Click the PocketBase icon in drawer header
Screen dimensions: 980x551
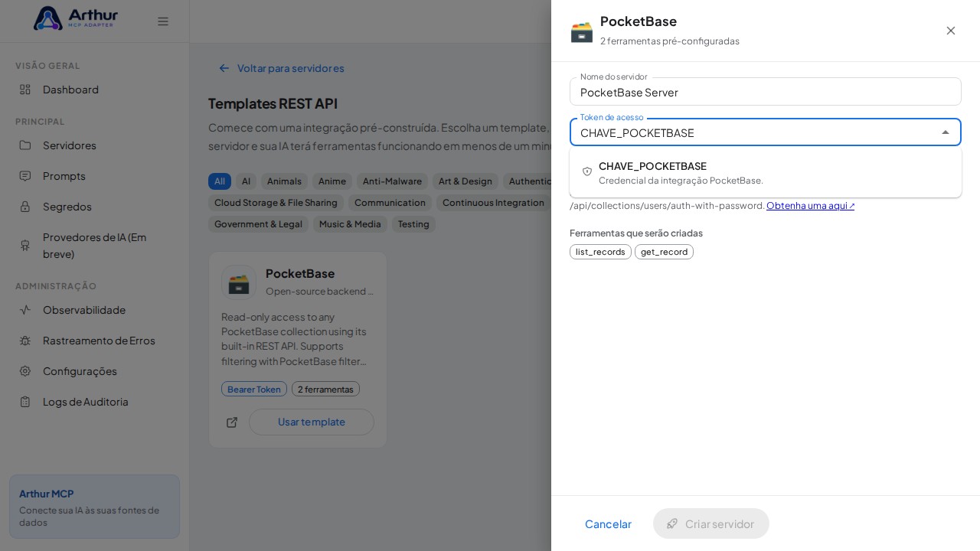tap(582, 31)
